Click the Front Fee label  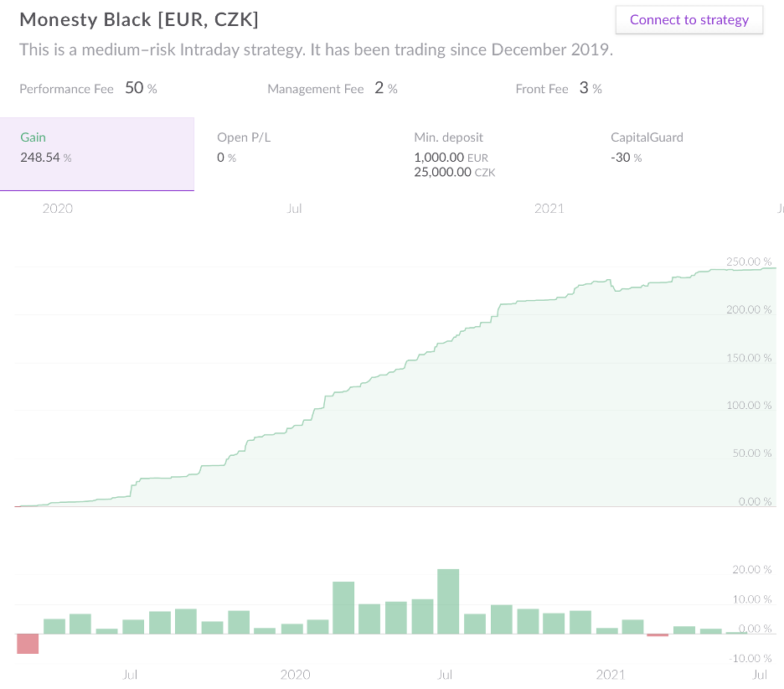542,89
